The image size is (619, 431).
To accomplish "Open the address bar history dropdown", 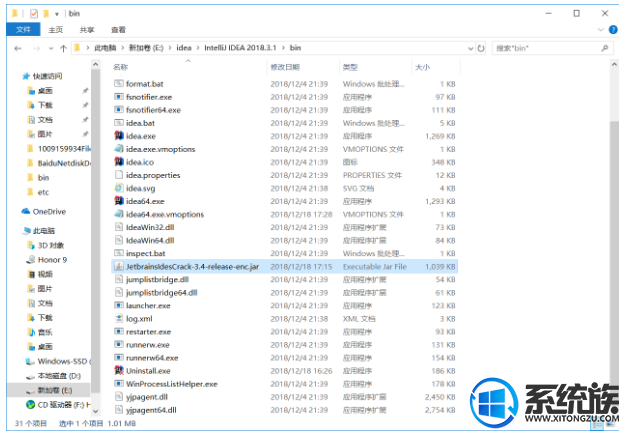I will [x=471, y=49].
